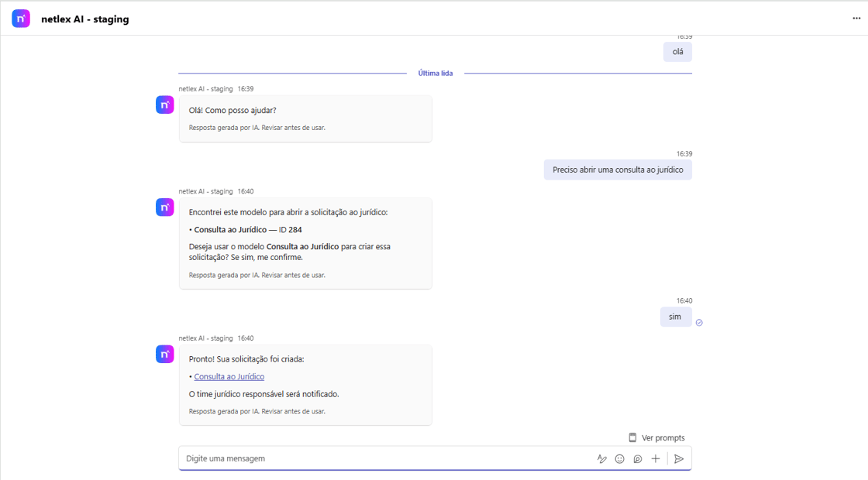Viewport: 868px width, 480px height.
Task: Click the 'Preciso abrir uma consulta' message bubble
Action: pos(618,170)
